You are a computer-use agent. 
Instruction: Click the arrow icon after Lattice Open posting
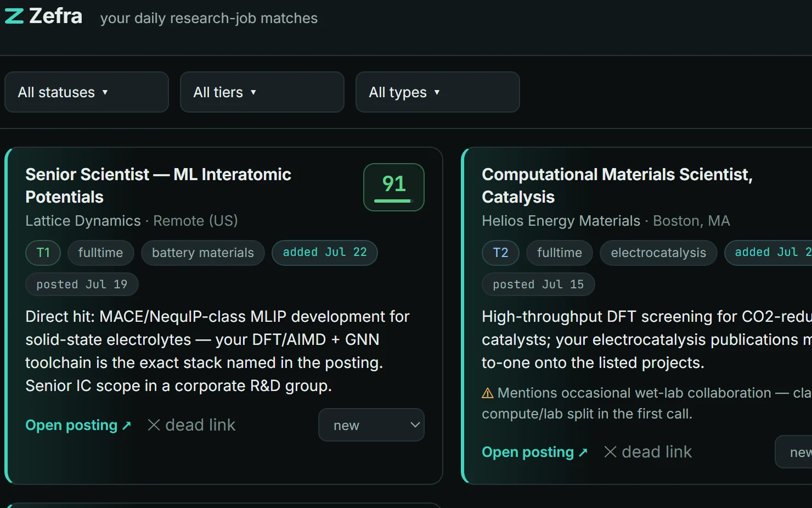click(127, 426)
